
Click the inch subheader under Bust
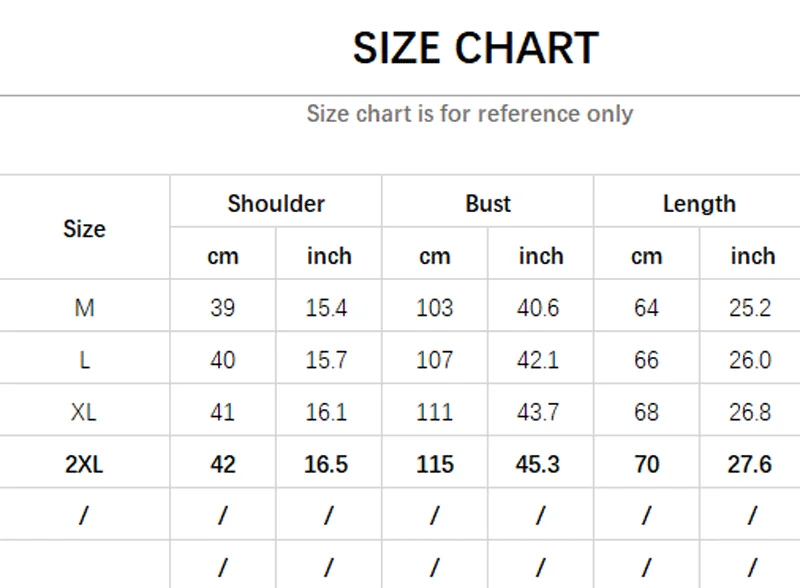coord(541,256)
